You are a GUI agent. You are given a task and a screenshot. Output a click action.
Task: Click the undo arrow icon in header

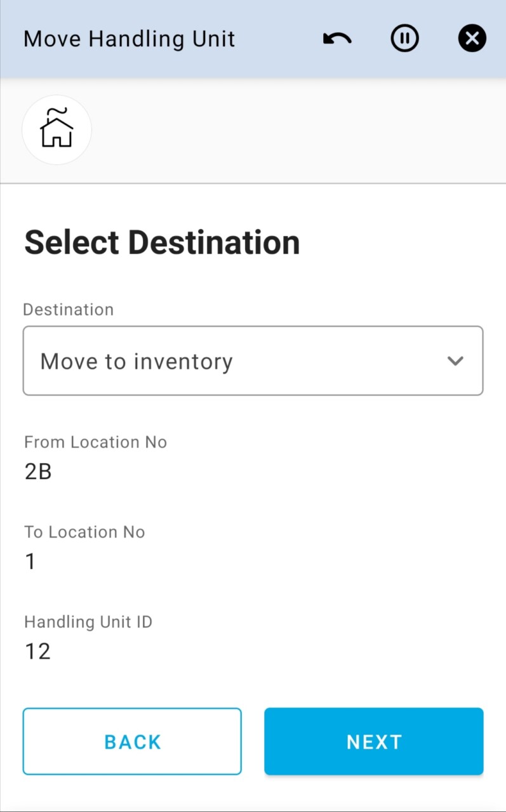tap(337, 39)
